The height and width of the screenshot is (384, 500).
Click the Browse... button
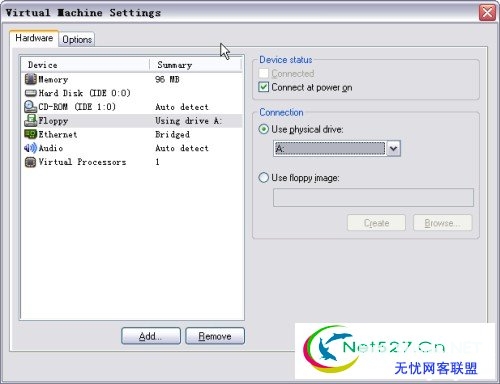[443, 223]
